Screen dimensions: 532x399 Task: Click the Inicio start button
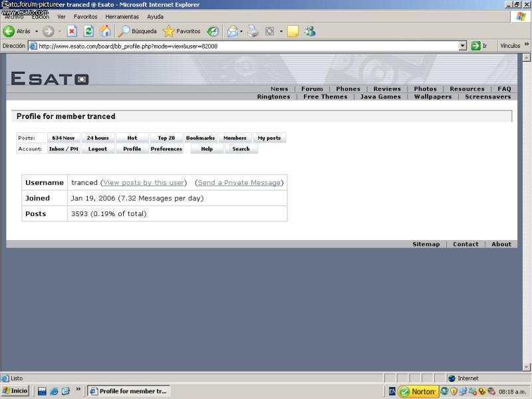[x=15, y=391]
